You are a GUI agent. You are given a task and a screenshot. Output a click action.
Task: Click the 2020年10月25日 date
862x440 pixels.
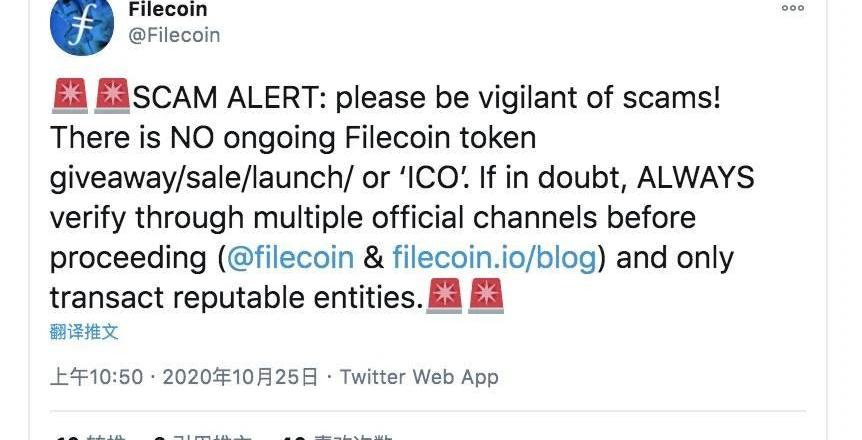[240, 377]
